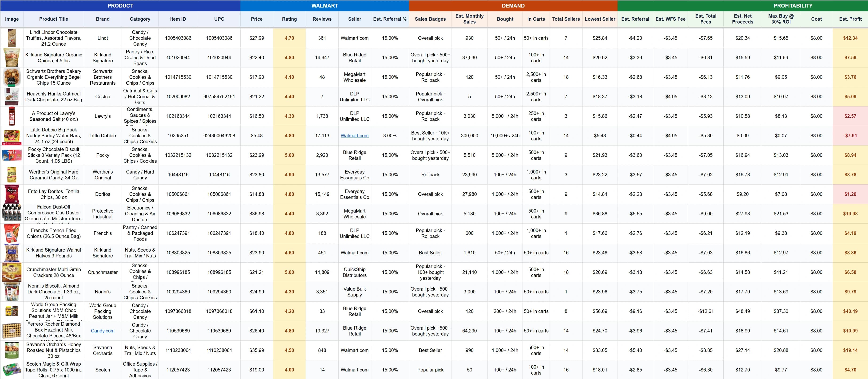Click the Category column header

point(140,19)
